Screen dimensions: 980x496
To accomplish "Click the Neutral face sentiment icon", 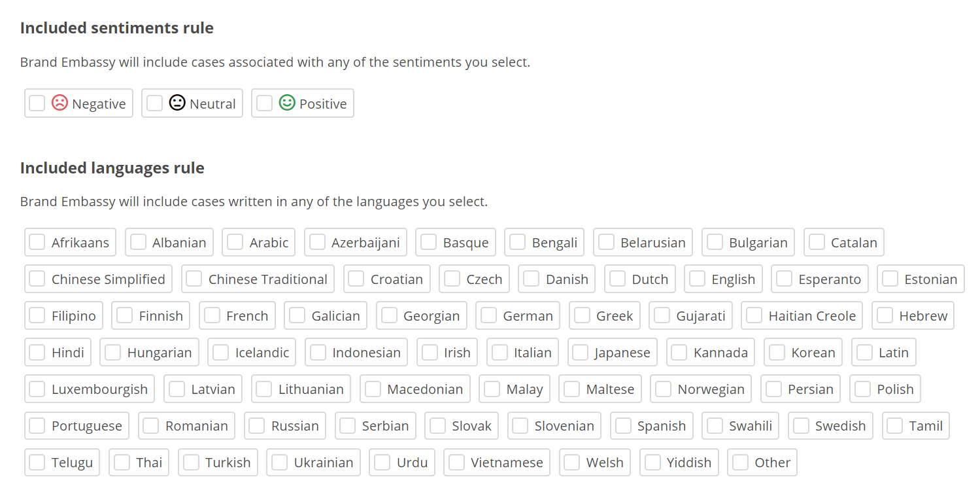I will point(177,103).
